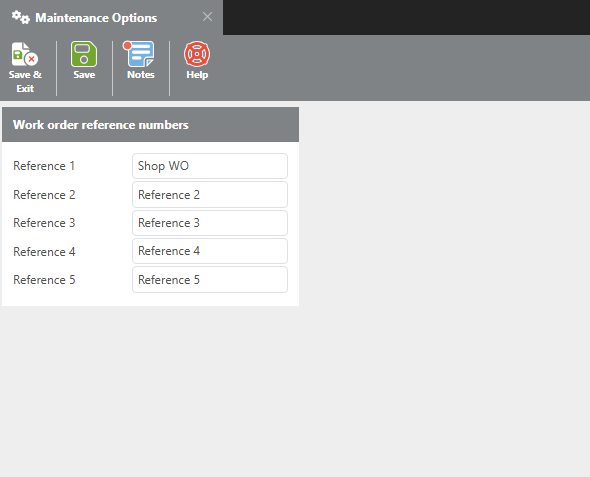590x477 pixels.
Task: Click the Save & Exit toolbar icon
Action: (25, 54)
